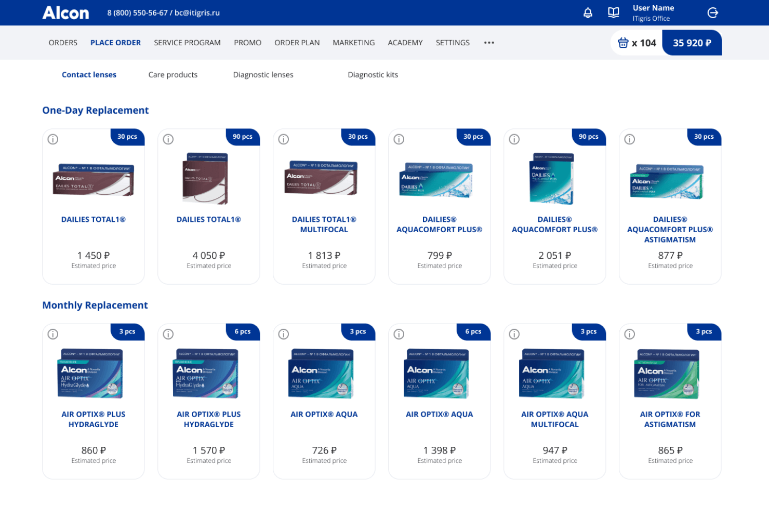
Task: Show info for DAILIES TOTAL1 priced 1 450 ₽
Action: pyautogui.click(x=53, y=139)
